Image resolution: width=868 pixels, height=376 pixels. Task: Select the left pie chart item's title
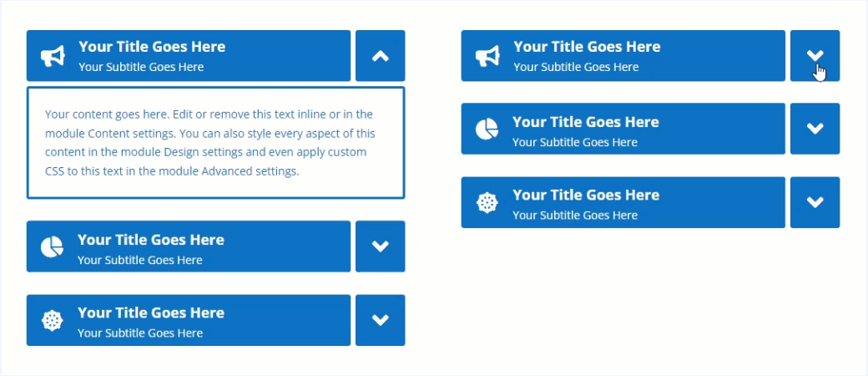coord(151,240)
